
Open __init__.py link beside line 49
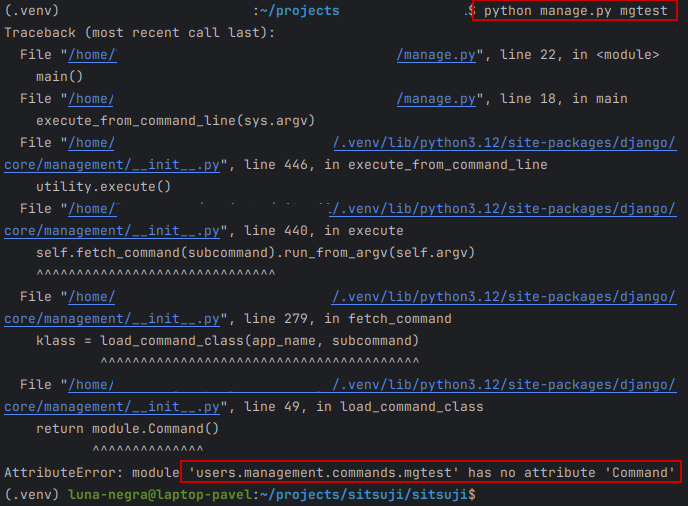click(112, 406)
